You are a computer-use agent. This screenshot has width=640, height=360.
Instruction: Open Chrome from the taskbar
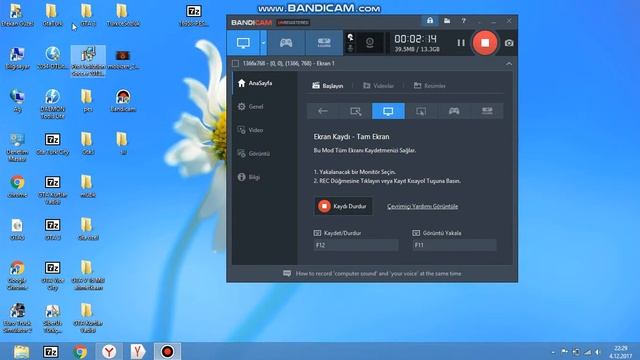[80, 352]
